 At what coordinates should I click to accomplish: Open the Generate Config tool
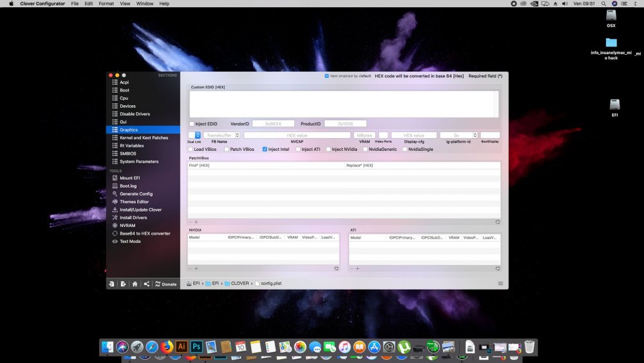pyautogui.click(x=136, y=193)
